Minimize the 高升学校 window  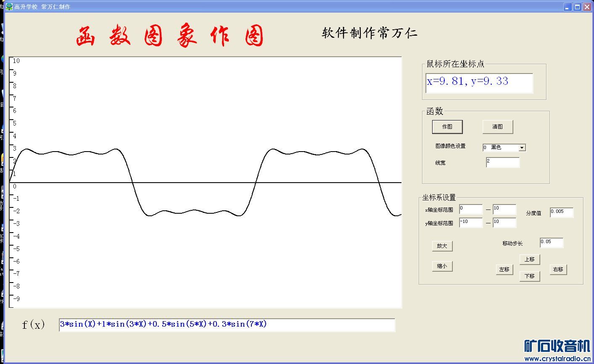point(568,7)
